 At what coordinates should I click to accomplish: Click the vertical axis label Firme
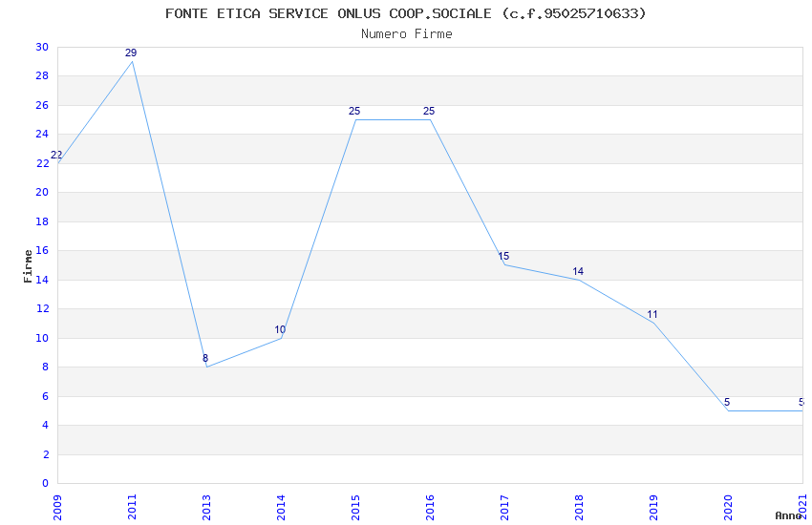pos(28,266)
